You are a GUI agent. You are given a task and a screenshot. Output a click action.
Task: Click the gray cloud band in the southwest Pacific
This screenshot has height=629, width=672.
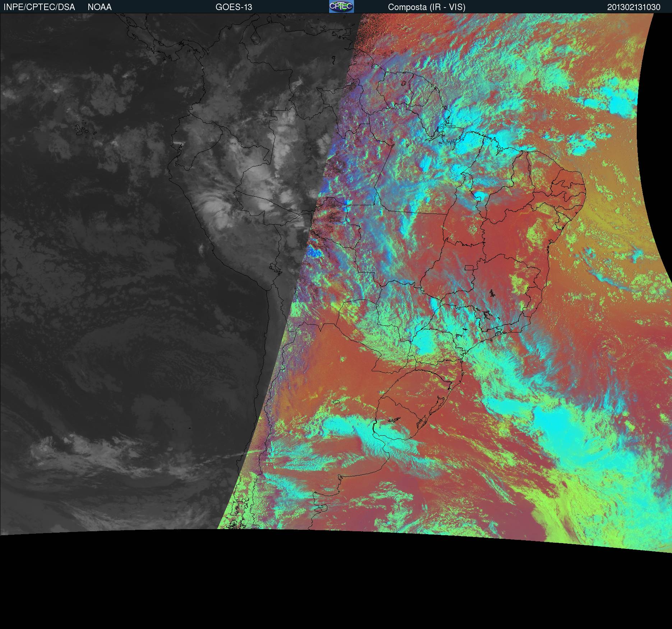pyautogui.click(x=90, y=453)
